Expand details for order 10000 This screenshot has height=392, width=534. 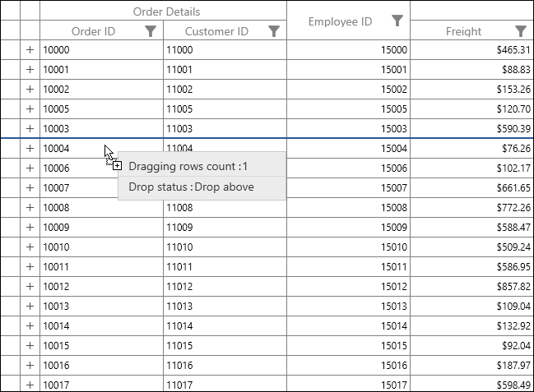[30, 50]
